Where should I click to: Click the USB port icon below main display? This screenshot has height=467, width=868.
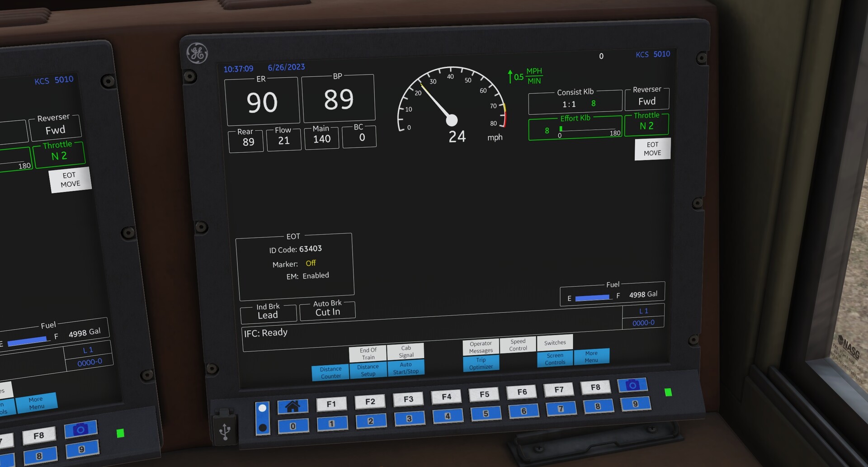225,431
